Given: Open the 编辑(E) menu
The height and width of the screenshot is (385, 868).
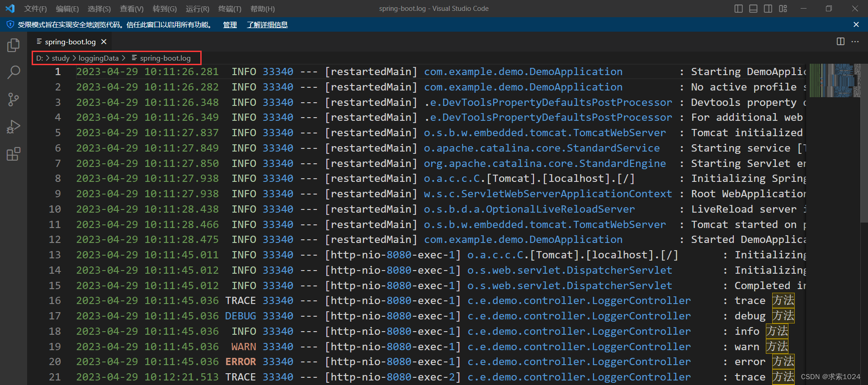Looking at the screenshot, I should (x=67, y=9).
